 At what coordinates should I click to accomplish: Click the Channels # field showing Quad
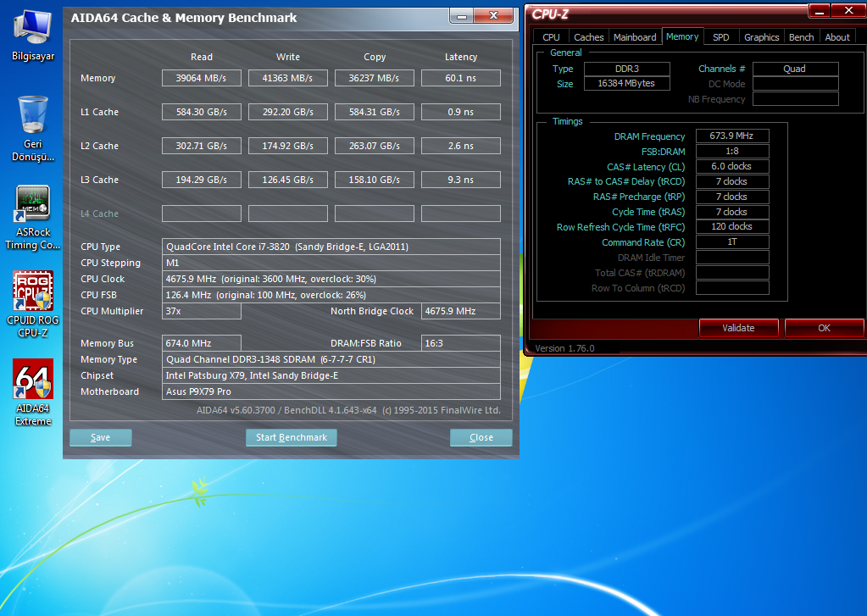click(795, 69)
